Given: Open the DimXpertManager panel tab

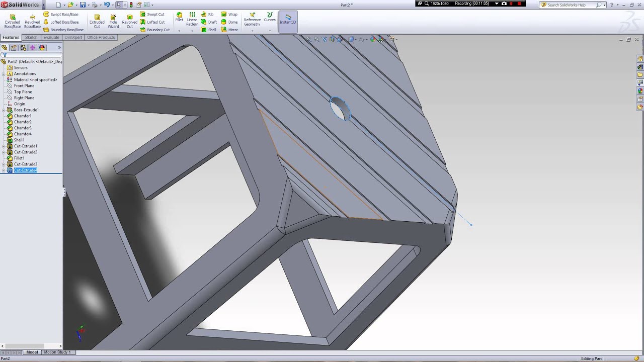Looking at the screenshot, I should click(33, 48).
